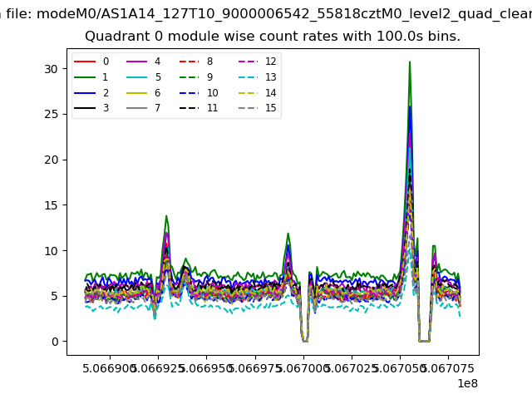
Task: Click the cyan solid legend line for module 5
Action: point(138,77)
